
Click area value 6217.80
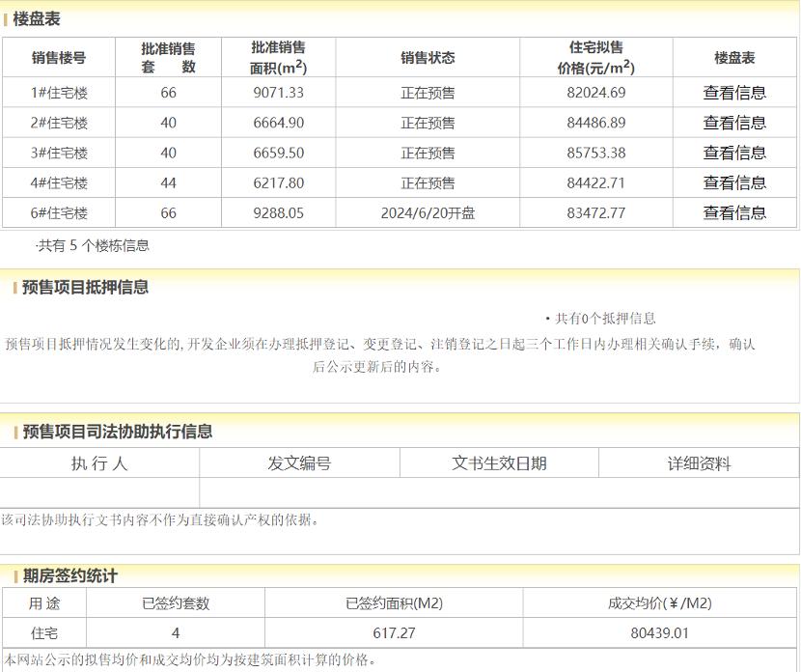coord(278,182)
